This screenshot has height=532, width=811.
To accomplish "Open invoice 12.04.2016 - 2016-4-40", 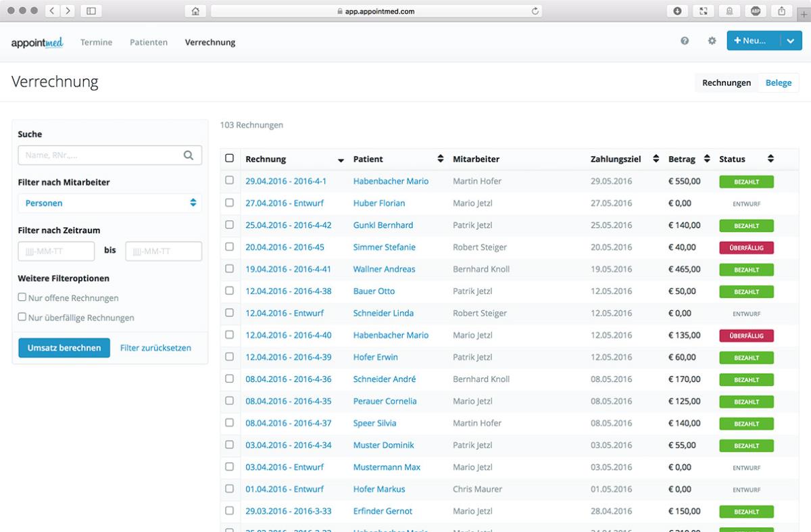I will (x=289, y=335).
